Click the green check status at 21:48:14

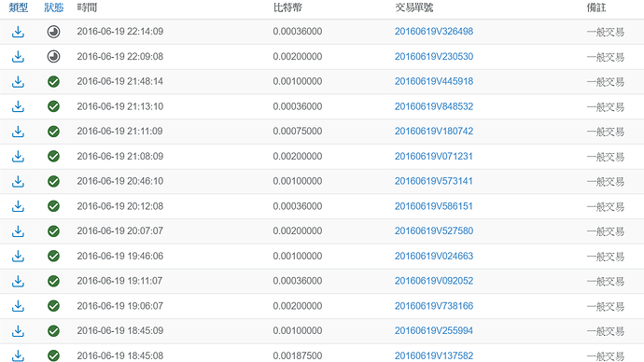pos(53,82)
